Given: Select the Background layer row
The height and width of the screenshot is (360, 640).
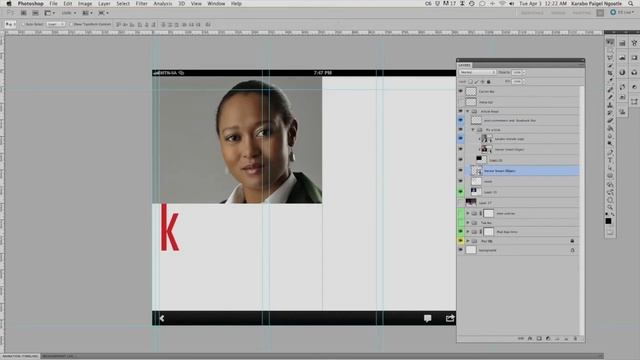Looking at the screenshot, I should [x=518, y=250].
